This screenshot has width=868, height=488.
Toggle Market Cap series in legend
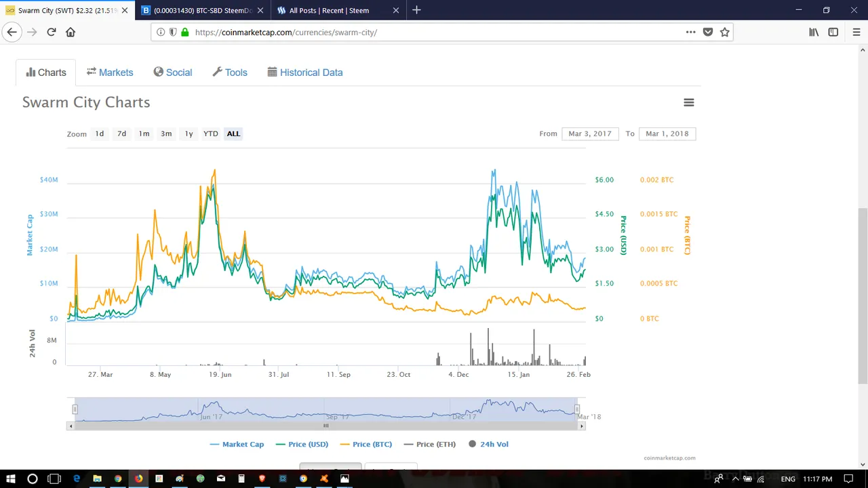(237, 444)
